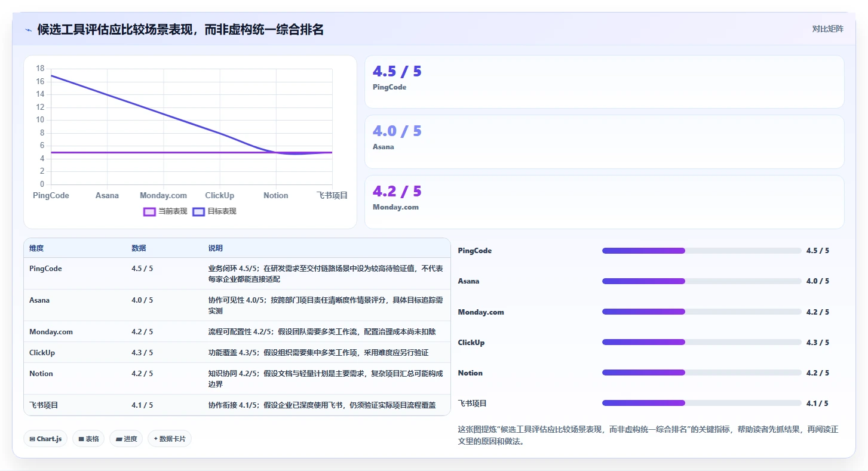Click the PingCode label left of progress bars
This screenshot has height=471, width=868.
click(475, 251)
